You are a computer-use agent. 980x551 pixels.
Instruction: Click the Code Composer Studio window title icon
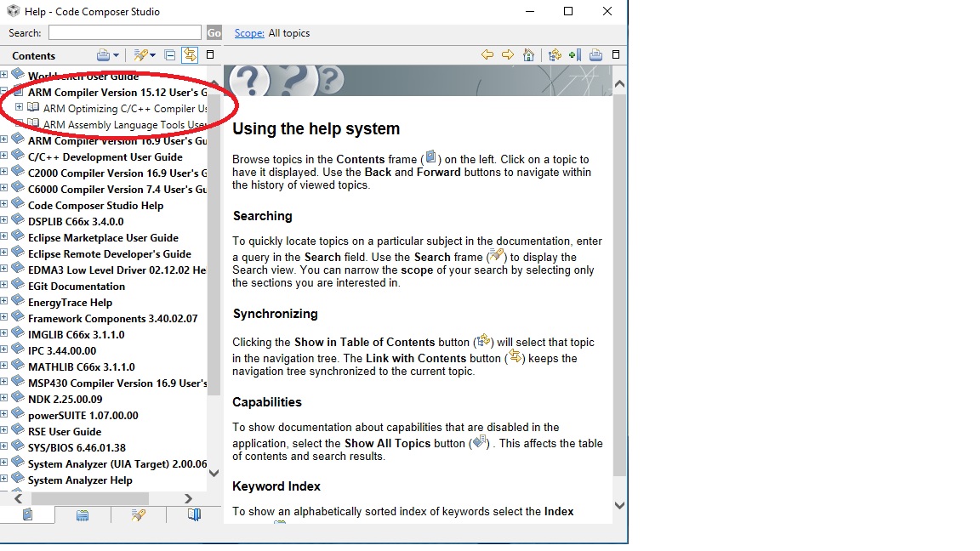(13, 10)
